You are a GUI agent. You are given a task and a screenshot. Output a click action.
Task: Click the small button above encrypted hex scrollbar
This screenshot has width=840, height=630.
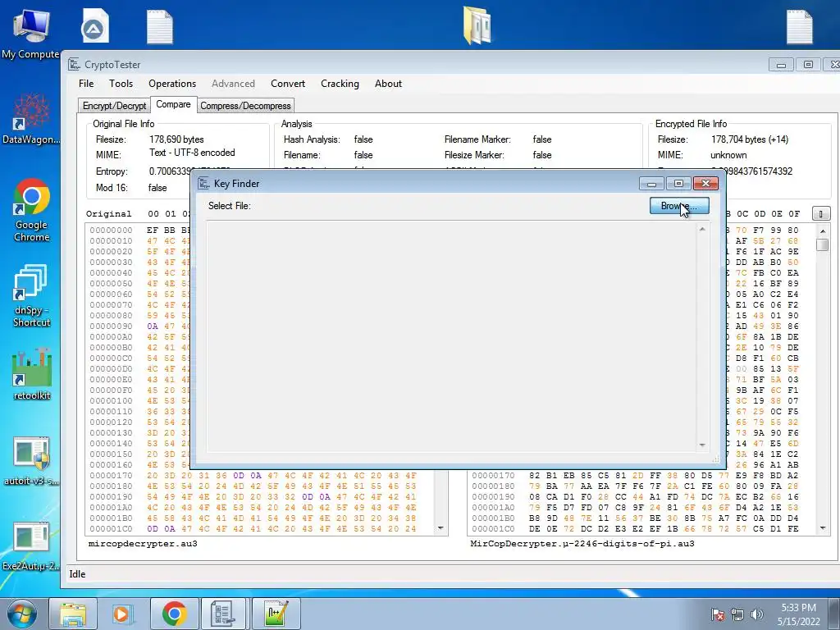[820, 214]
